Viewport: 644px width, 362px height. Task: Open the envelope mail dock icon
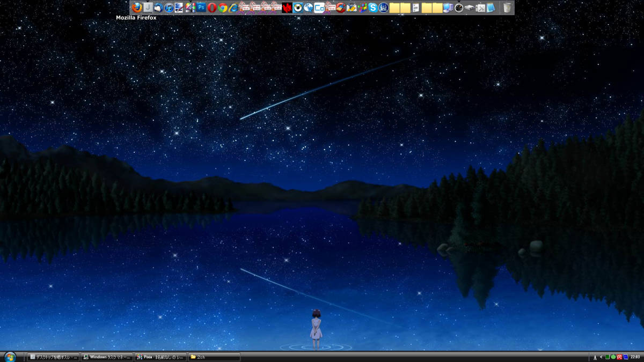(352, 8)
